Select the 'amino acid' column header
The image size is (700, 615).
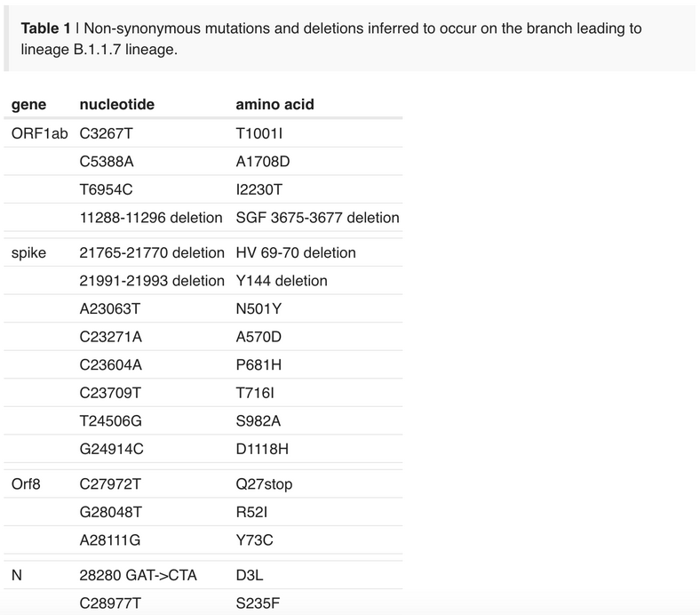tap(275, 105)
